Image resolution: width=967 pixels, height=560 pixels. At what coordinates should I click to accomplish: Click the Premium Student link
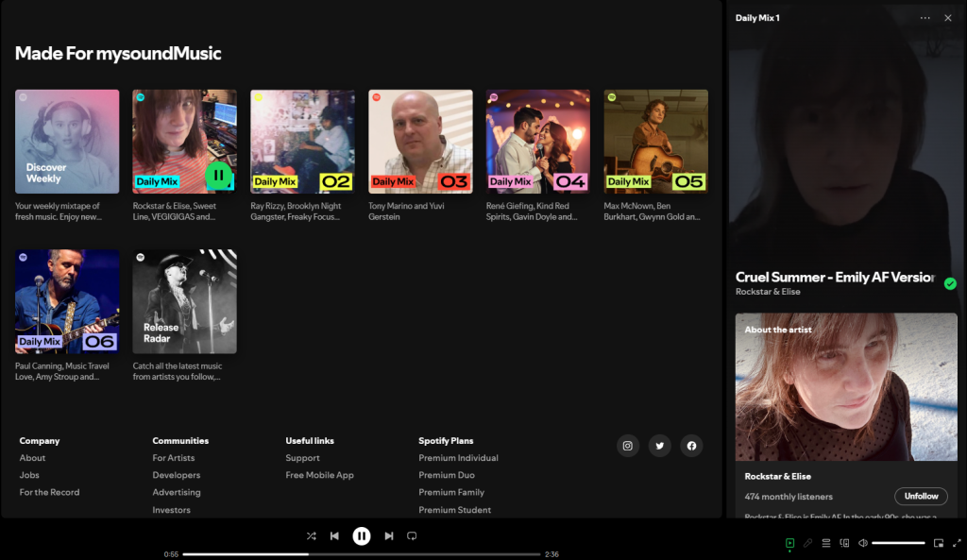pyautogui.click(x=454, y=509)
